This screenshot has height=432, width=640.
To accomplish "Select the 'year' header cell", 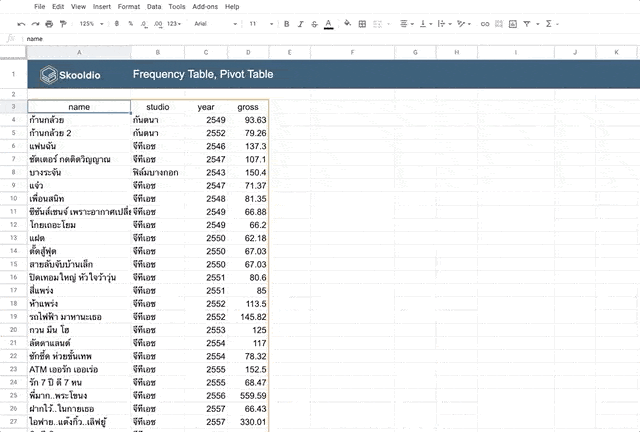I will click(206, 107).
